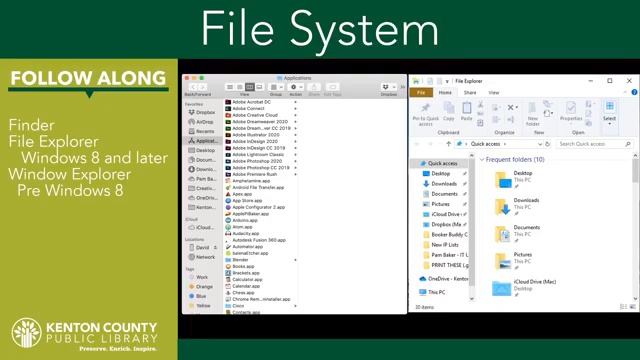Click the Delete X button in Organize group
This screenshot has height=360, width=640.
[x=512, y=107]
